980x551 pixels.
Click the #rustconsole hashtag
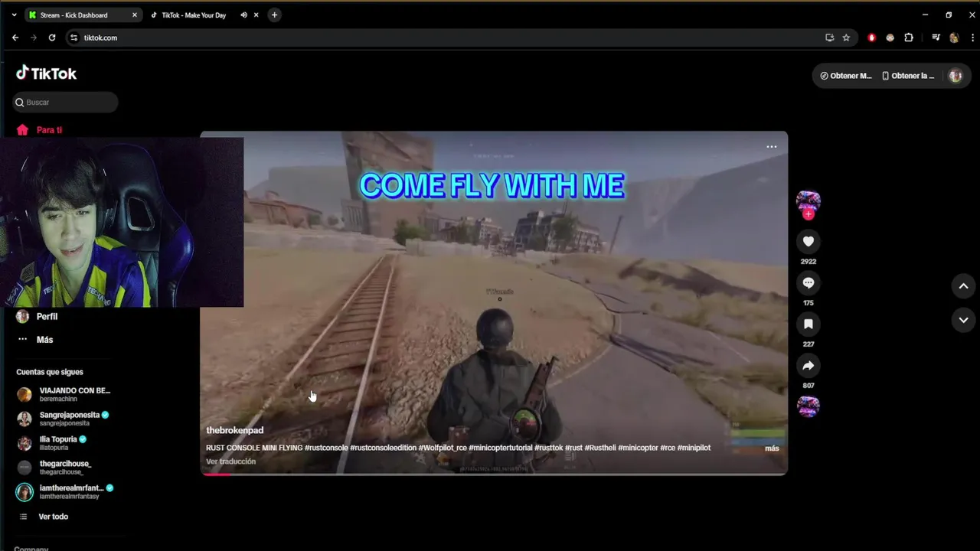click(326, 448)
